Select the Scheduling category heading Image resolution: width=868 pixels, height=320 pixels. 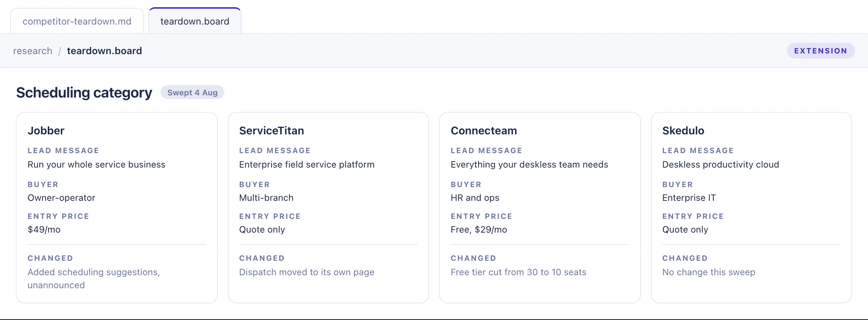[x=84, y=93]
